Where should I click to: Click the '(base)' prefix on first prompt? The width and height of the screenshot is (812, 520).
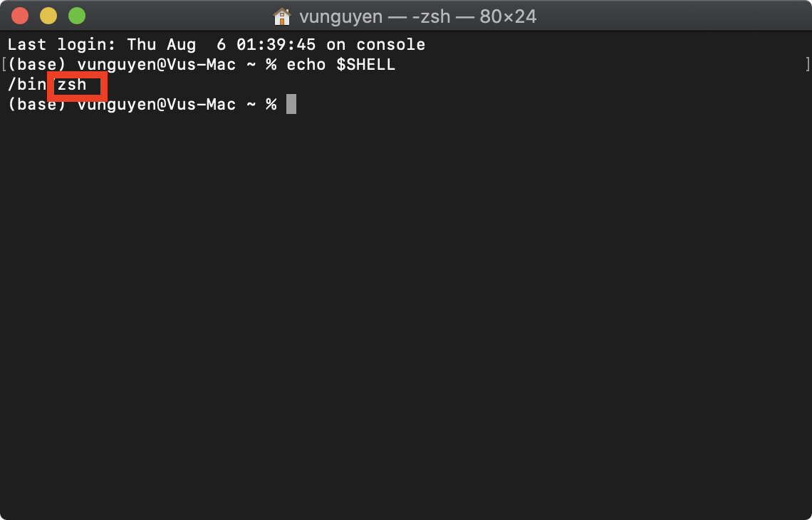37,65
